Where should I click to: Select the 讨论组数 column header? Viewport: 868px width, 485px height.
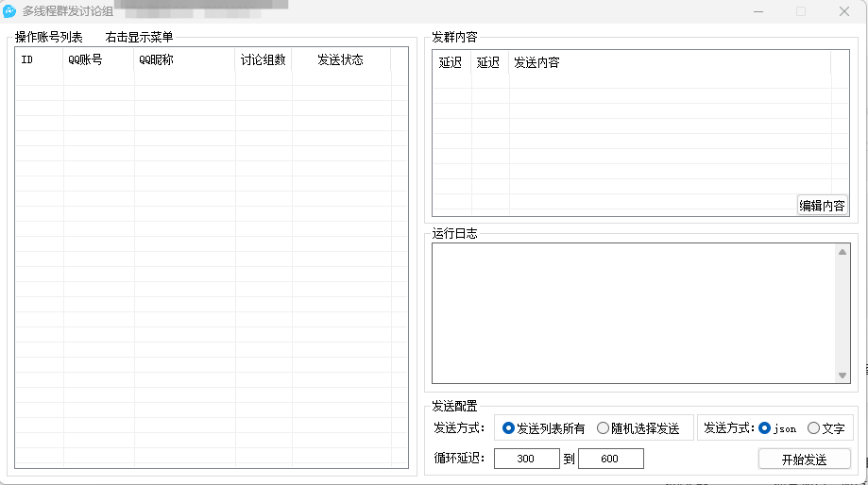coord(263,60)
